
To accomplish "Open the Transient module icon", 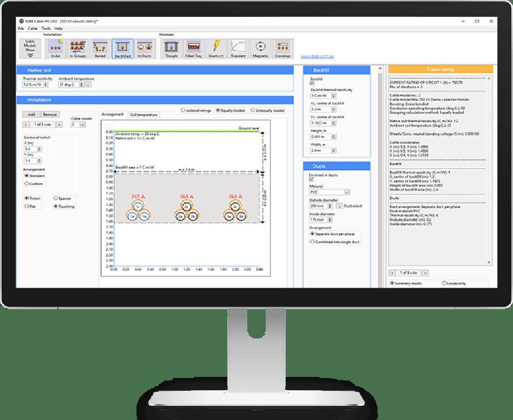I will [x=238, y=48].
